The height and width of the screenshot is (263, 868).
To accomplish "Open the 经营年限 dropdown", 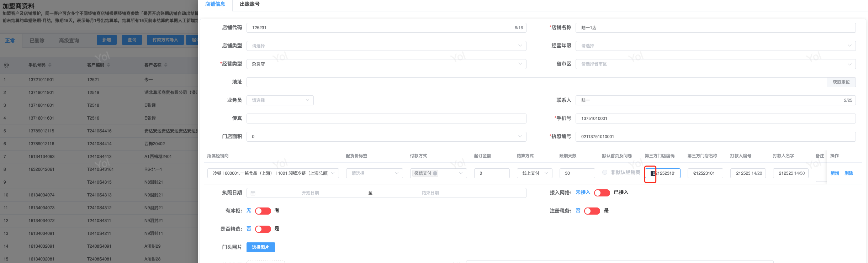I will [x=716, y=46].
